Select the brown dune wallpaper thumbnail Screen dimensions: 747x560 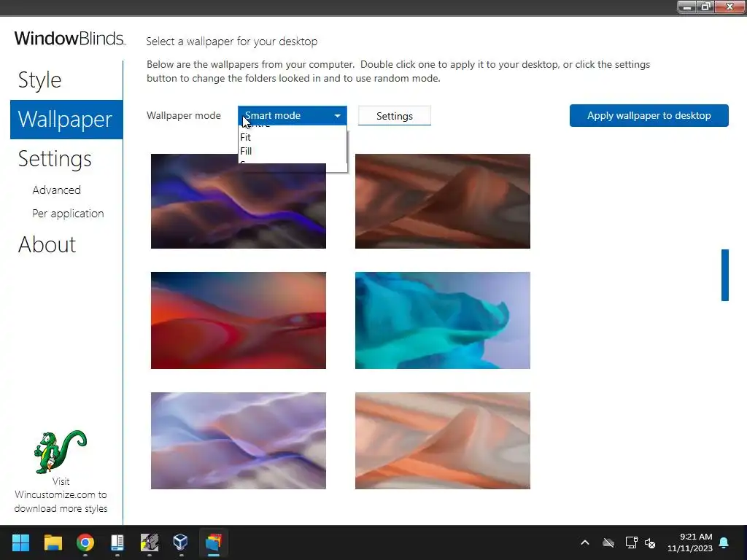(443, 201)
